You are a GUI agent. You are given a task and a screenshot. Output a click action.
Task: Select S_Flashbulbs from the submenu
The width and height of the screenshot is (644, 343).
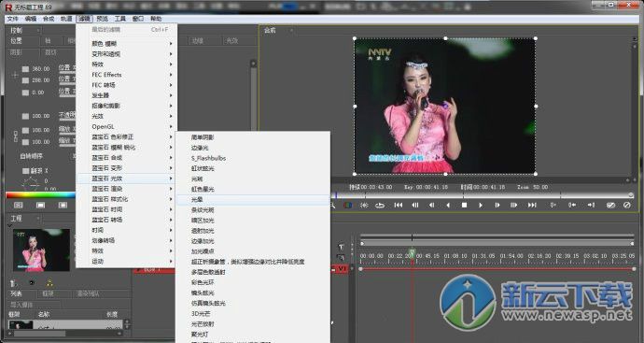[x=253, y=158]
